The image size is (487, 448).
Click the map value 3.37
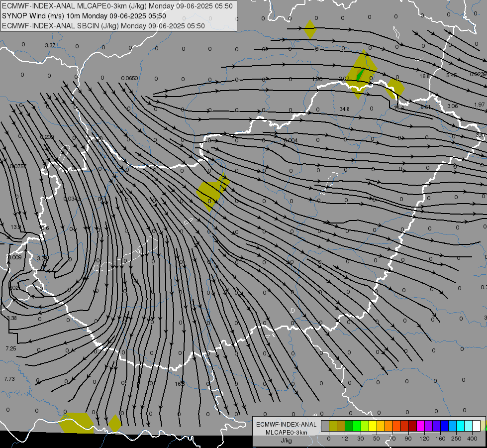(50, 45)
